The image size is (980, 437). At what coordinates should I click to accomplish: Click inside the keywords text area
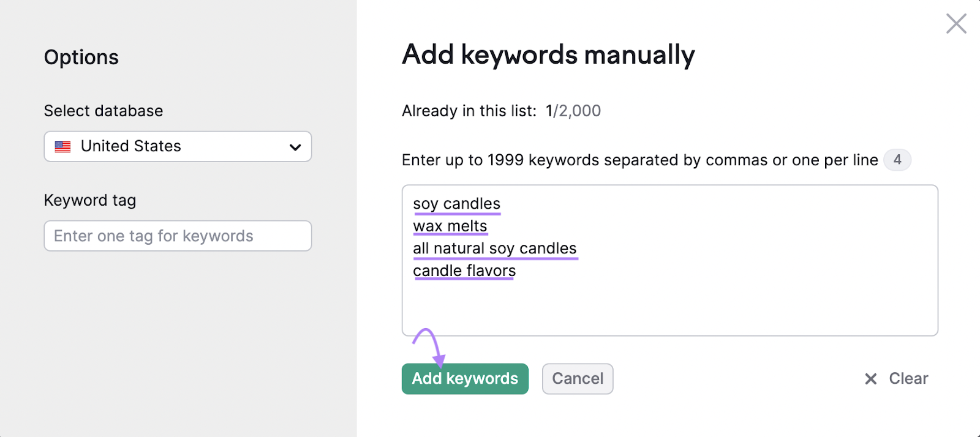coord(670,260)
